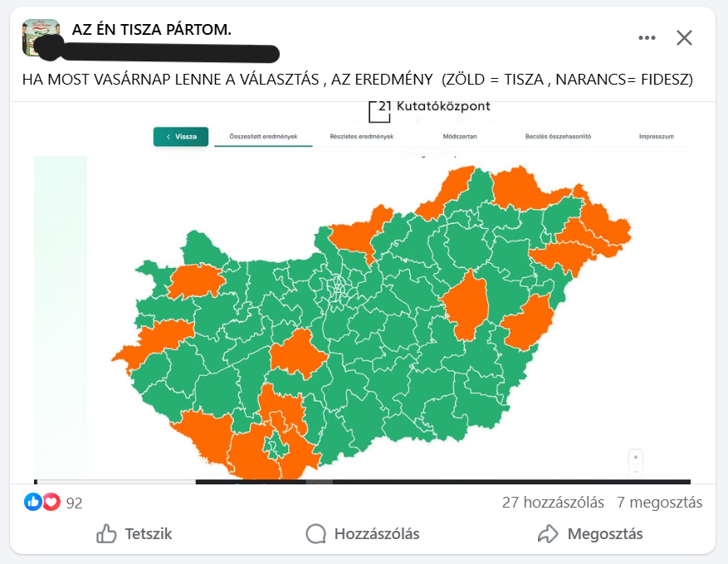Open the AZ ÉN TISZA PÁRTOM group name
This screenshot has height=564, width=728.
coord(152,31)
